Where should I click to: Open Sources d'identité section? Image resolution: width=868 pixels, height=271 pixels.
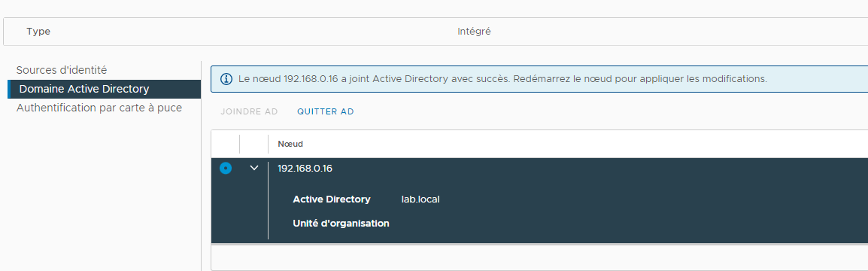pos(62,70)
